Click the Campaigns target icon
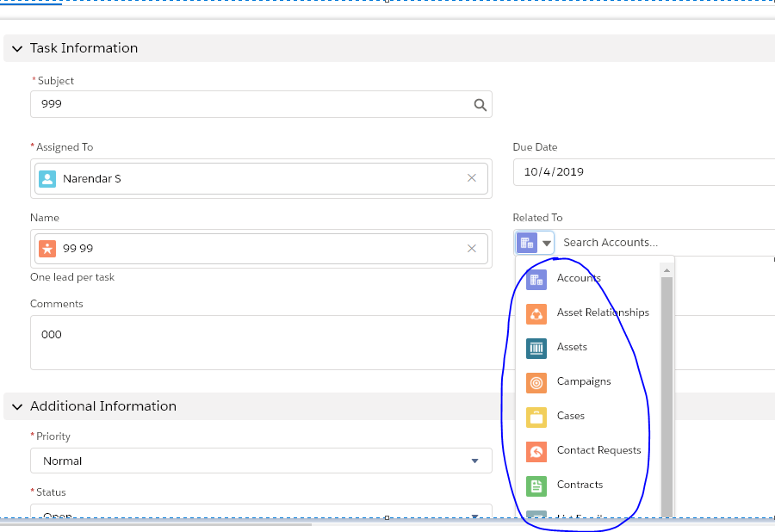Viewport: 775px width, 532px height. click(536, 381)
